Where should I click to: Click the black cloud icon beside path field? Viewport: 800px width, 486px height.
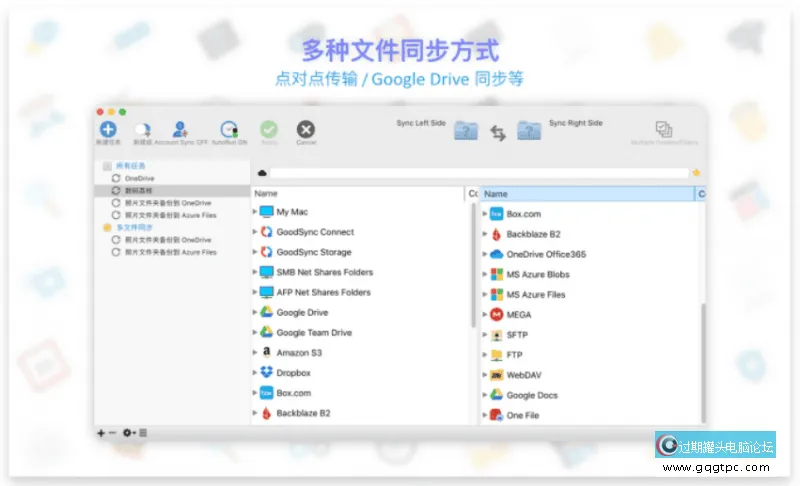262,173
